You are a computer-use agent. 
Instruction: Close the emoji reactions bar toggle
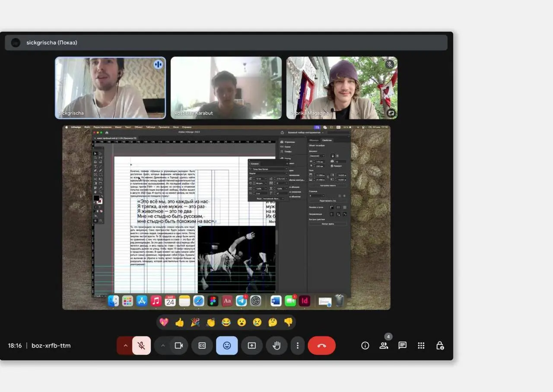[x=227, y=345]
